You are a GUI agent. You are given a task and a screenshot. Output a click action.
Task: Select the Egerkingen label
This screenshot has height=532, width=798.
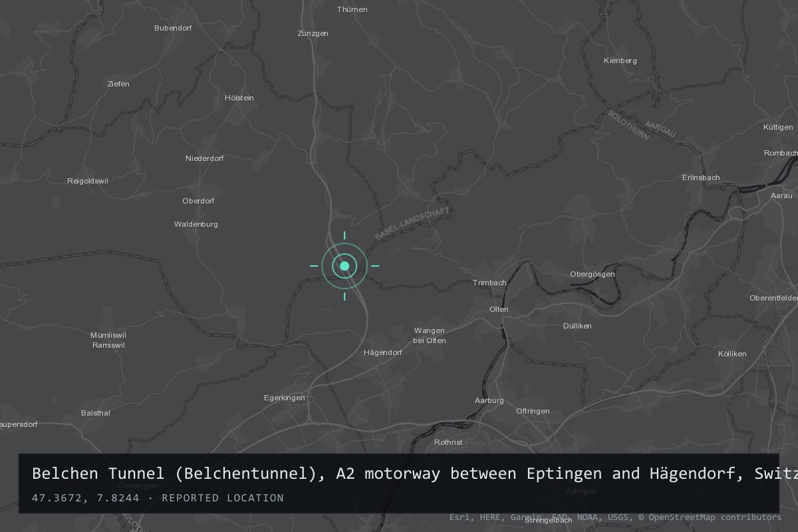click(285, 398)
